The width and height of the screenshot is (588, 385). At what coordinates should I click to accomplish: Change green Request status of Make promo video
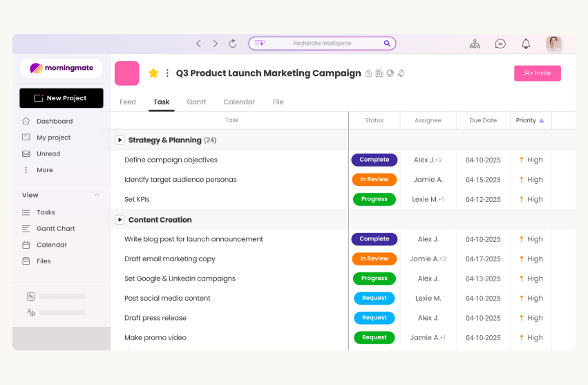[374, 338]
